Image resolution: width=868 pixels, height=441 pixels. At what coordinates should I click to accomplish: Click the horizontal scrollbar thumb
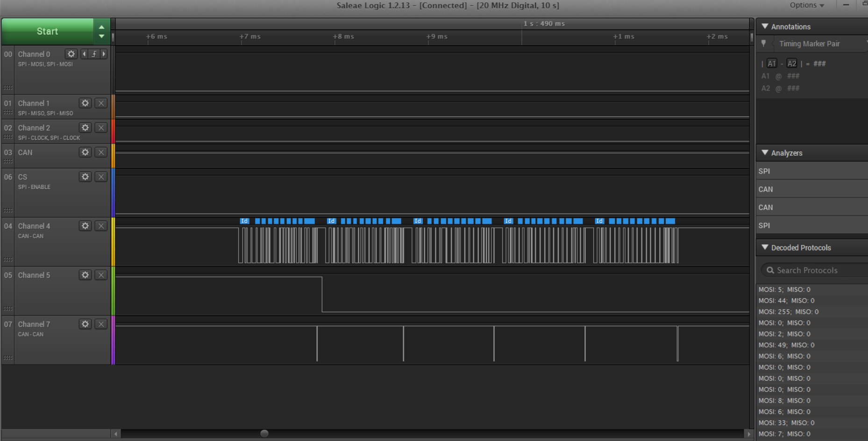pos(264,434)
